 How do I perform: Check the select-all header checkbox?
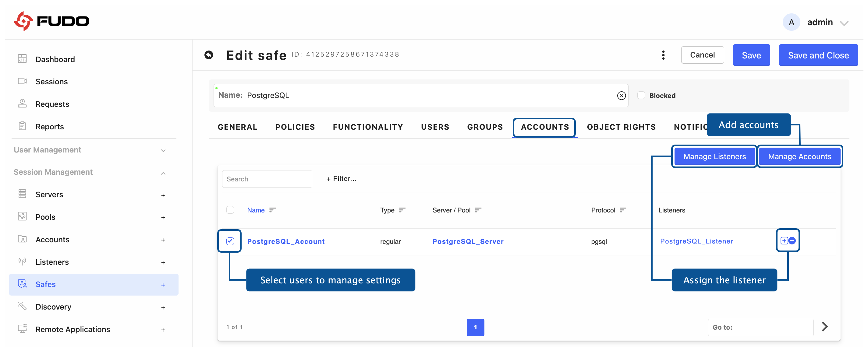pos(230,210)
